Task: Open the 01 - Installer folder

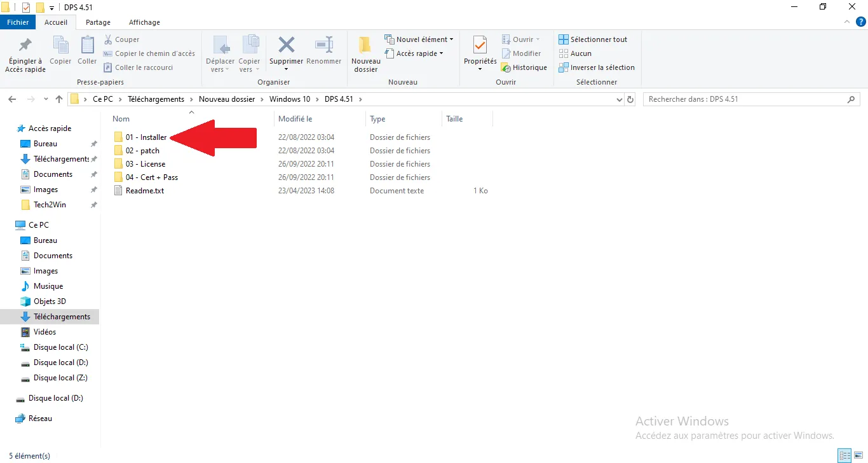Action: (147, 137)
